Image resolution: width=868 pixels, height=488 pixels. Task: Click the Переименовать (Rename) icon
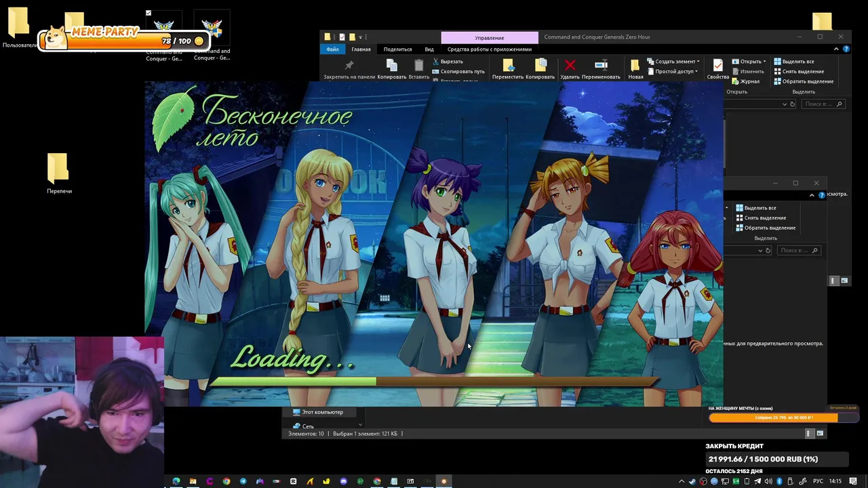[x=601, y=65]
